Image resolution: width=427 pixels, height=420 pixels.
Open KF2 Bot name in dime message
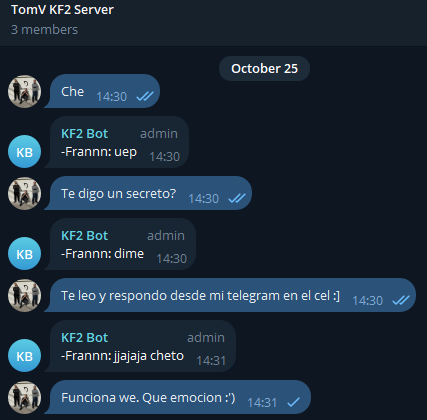tap(84, 236)
